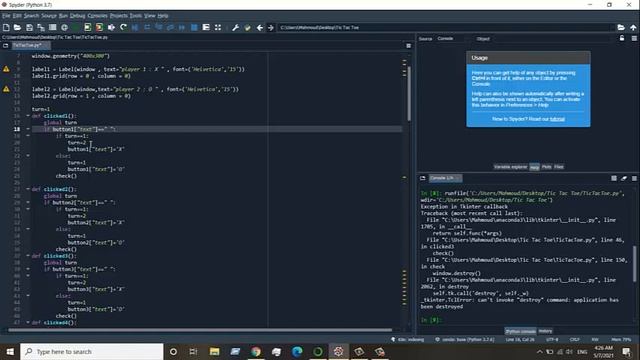640x360 pixels.
Task: Open a file using the folder icon
Action: 17,27
